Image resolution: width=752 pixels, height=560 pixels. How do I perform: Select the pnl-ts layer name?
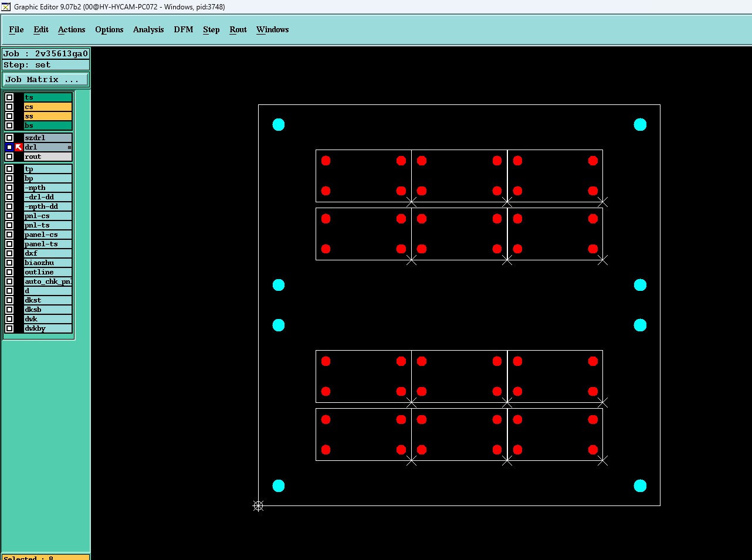(48, 225)
